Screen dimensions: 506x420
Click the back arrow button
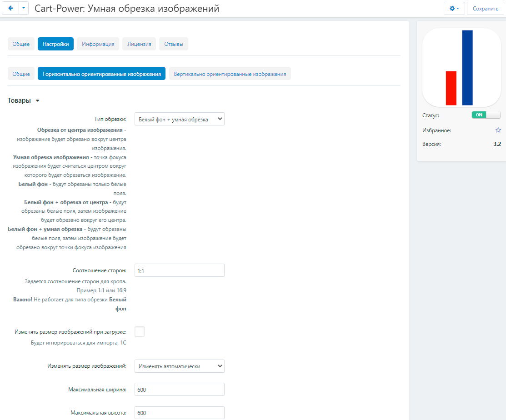(10, 8)
